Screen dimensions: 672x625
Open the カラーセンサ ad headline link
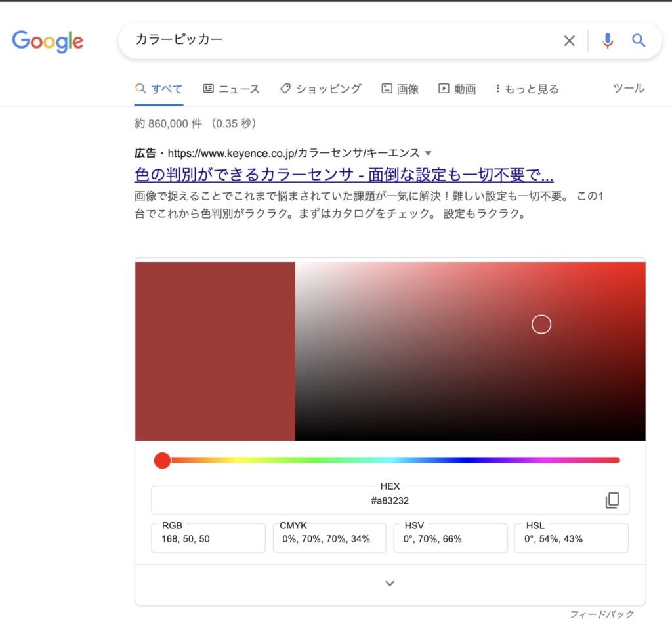pos(344,175)
